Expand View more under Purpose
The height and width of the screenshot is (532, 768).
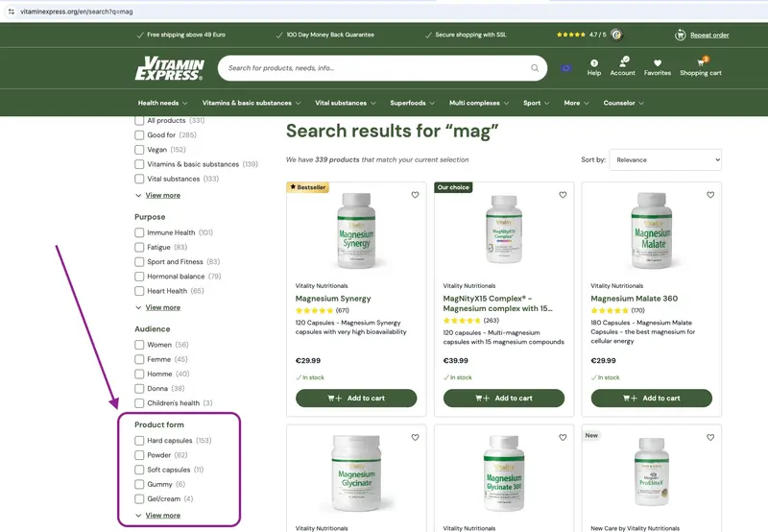[x=162, y=307]
